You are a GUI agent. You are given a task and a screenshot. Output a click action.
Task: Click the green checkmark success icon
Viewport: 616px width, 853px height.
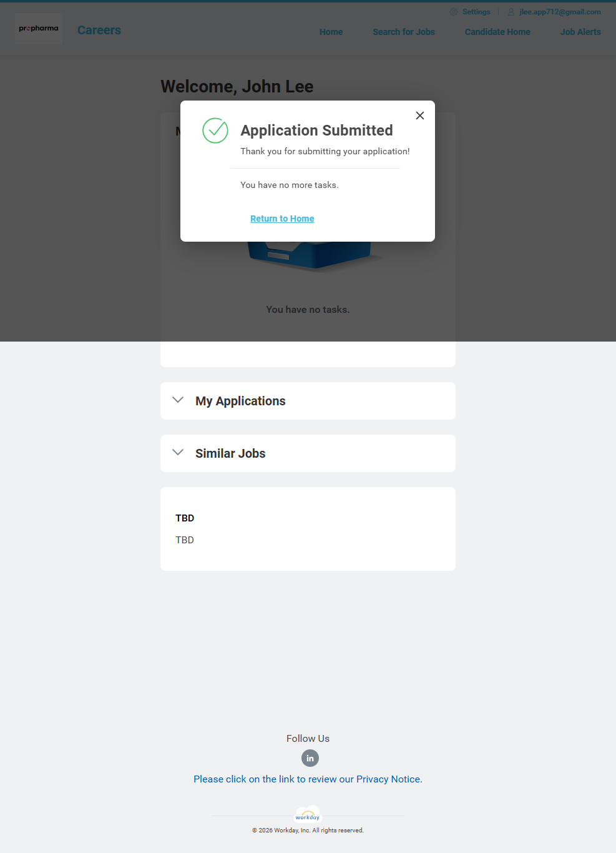pos(215,131)
